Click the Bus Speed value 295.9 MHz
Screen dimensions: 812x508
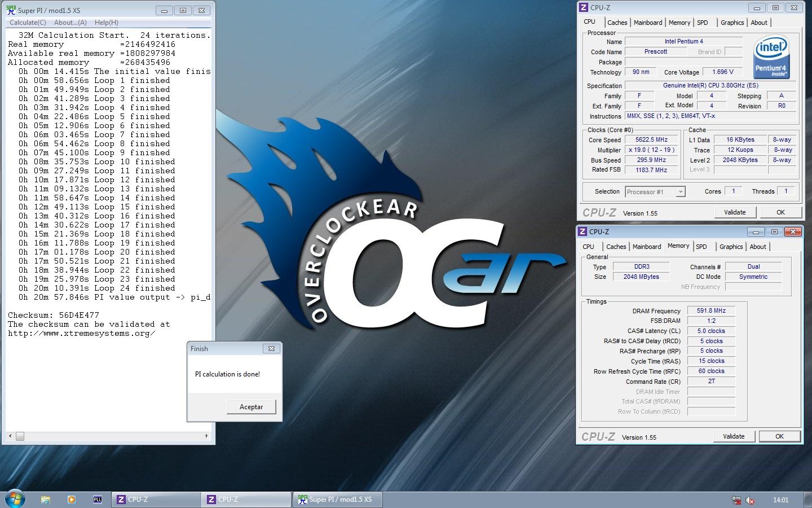pos(651,160)
